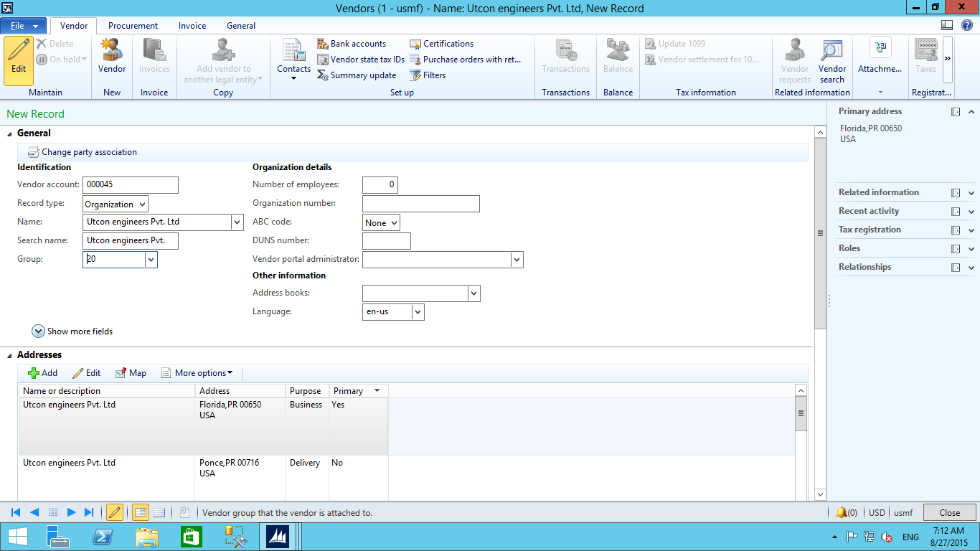Open Map for the selected address

tap(131, 373)
